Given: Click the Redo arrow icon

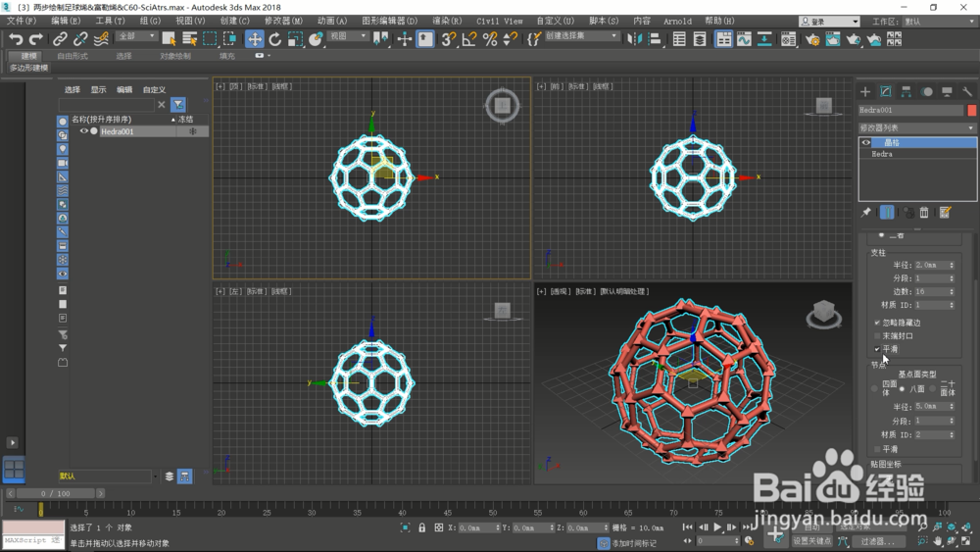Looking at the screenshot, I should (x=36, y=39).
